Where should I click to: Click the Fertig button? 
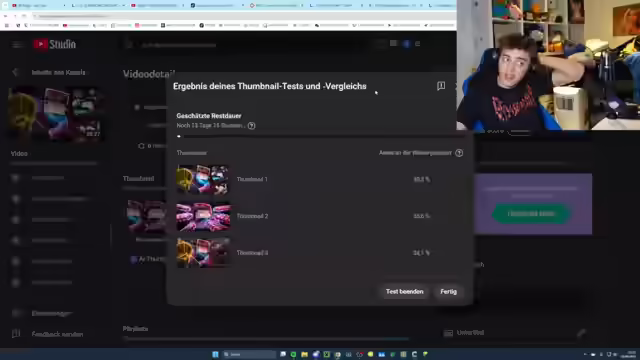(448, 291)
